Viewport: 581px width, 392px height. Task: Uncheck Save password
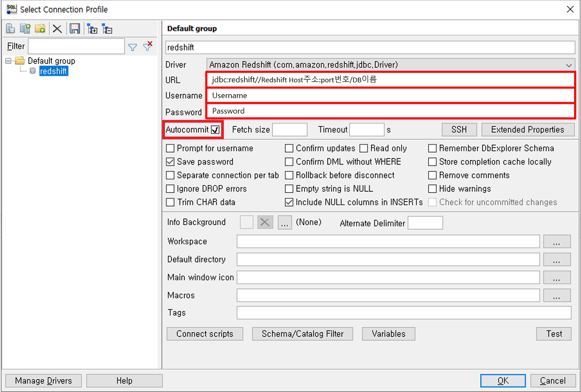click(x=170, y=162)
